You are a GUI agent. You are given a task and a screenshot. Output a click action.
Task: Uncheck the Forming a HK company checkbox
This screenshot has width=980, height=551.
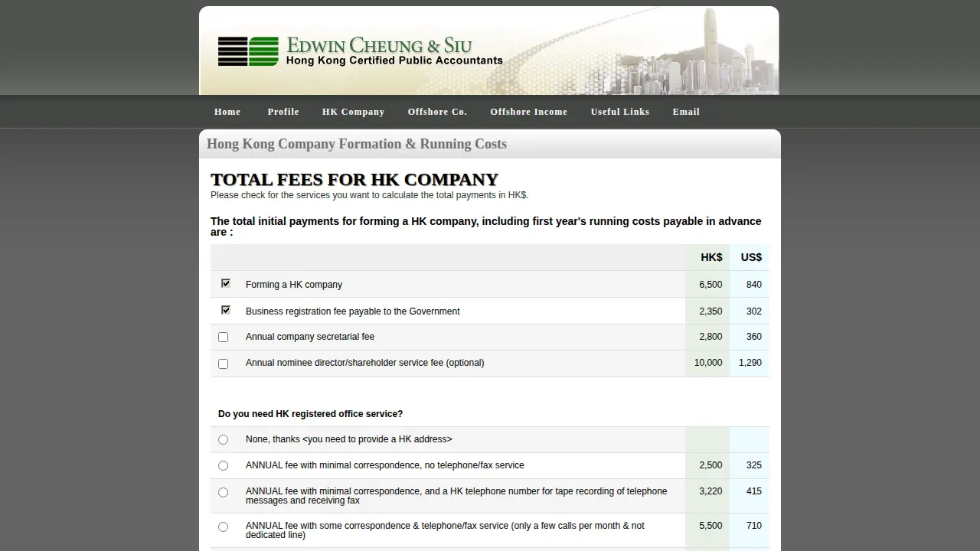(x=225, y=283)
